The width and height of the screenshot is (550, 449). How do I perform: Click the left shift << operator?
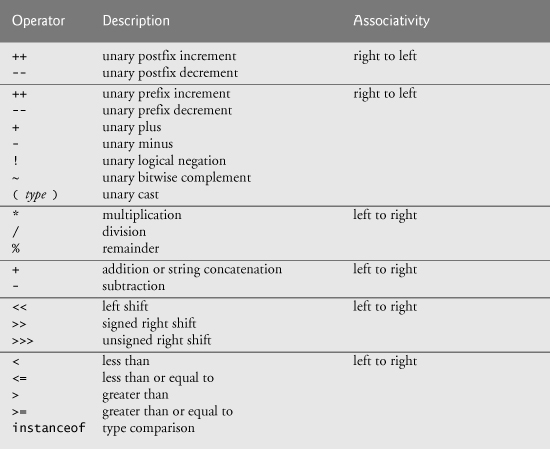19,307
